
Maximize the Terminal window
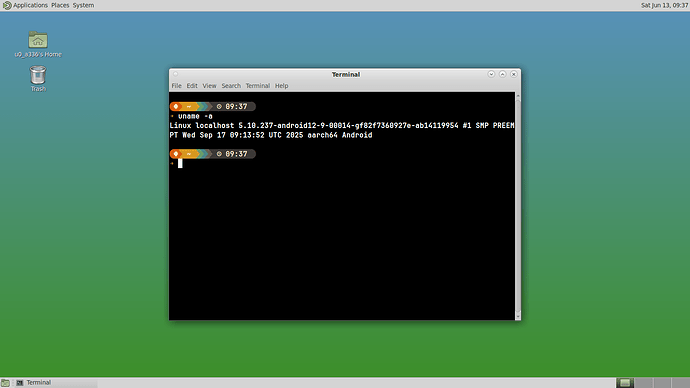tap(503, 74)
